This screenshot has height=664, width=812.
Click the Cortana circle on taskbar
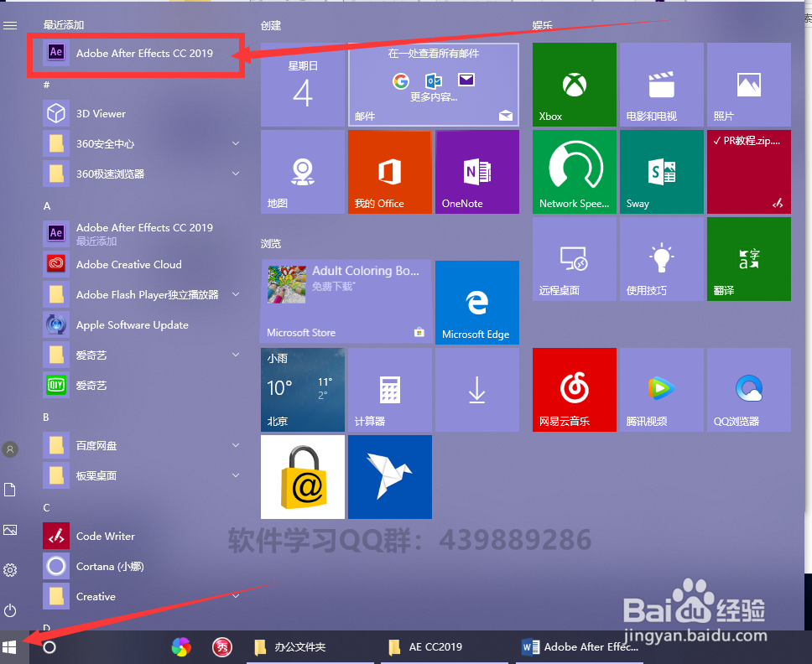[49, 647]
